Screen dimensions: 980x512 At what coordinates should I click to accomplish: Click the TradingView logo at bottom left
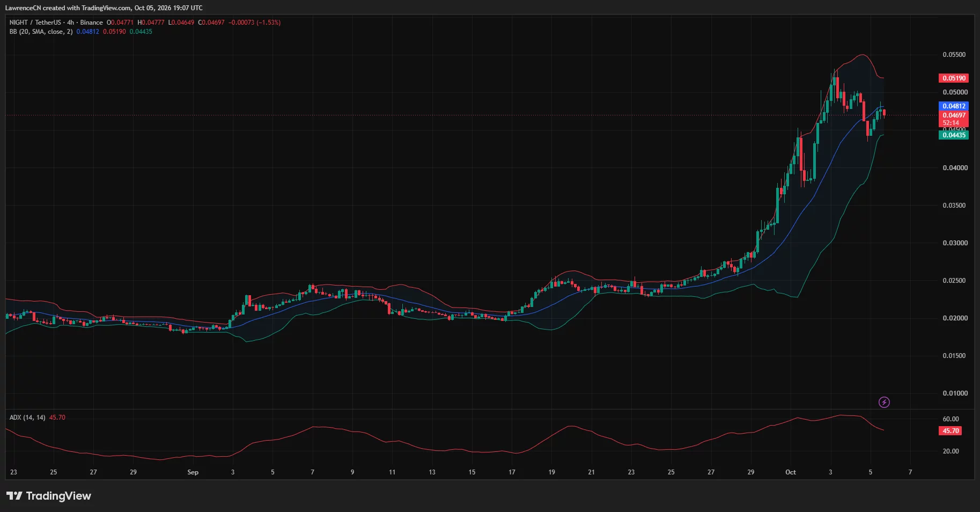[49, 496]
